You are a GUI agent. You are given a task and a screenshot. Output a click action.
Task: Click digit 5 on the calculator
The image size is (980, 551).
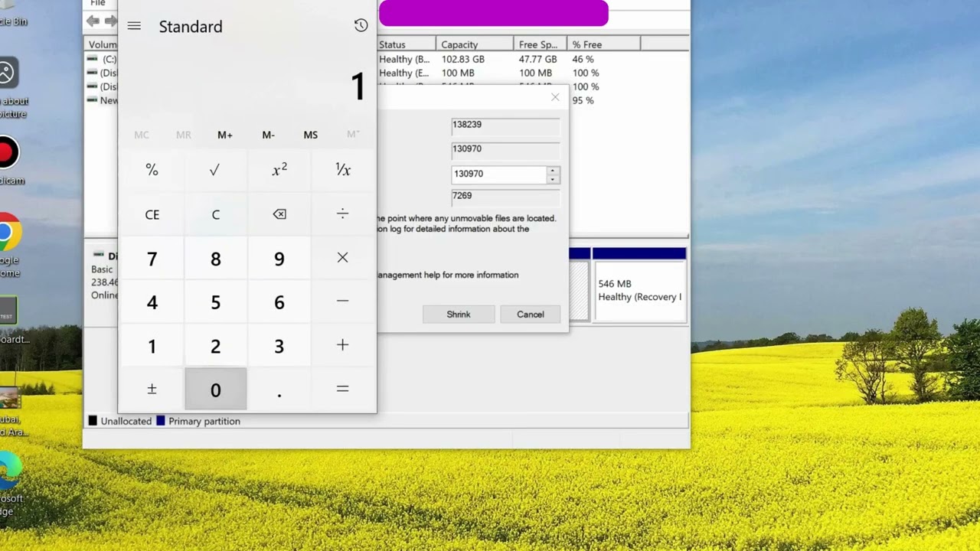215,302
